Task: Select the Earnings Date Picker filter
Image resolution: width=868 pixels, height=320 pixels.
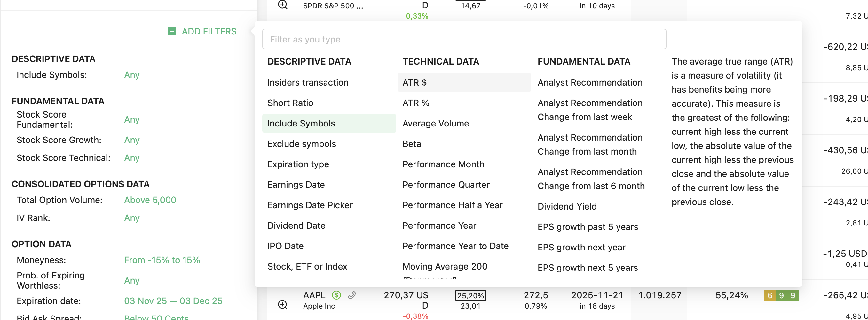Action: pyautogui.click(x=310, y=205)
